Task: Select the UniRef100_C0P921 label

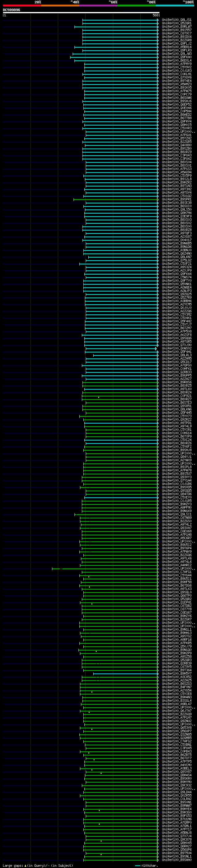Action: point(177,396)
